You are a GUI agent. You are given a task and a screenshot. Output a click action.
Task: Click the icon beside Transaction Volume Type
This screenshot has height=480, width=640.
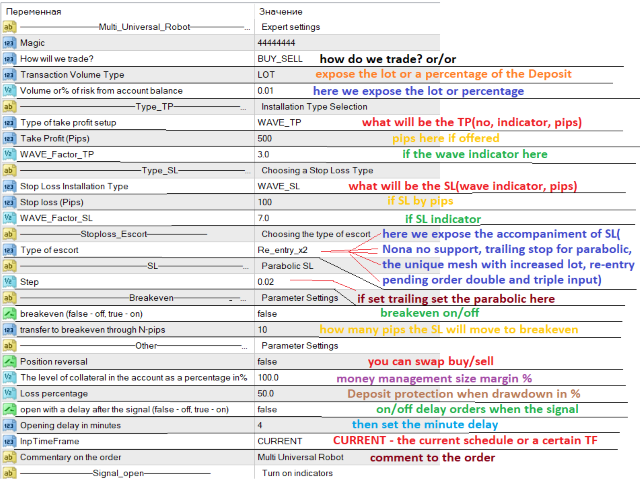[9, 75]
